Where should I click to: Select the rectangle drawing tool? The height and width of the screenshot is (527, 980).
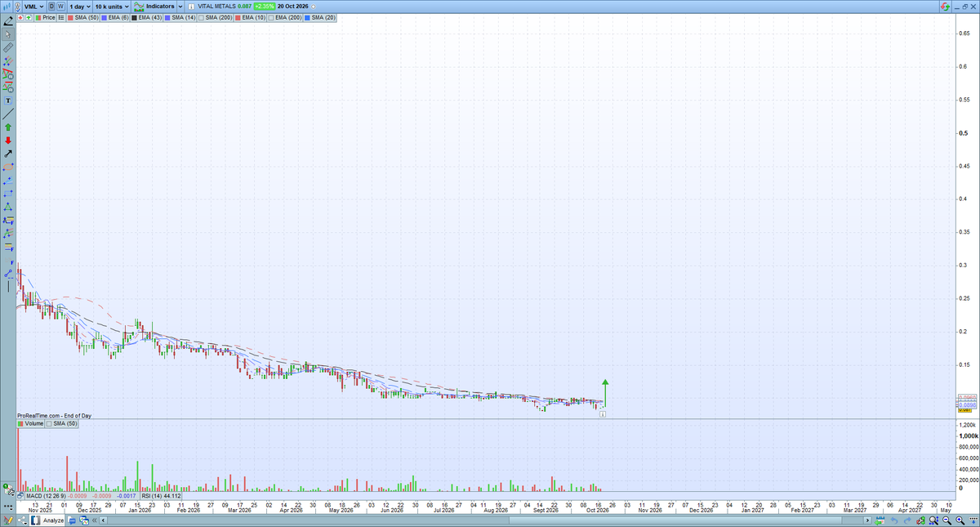[8, 194]
